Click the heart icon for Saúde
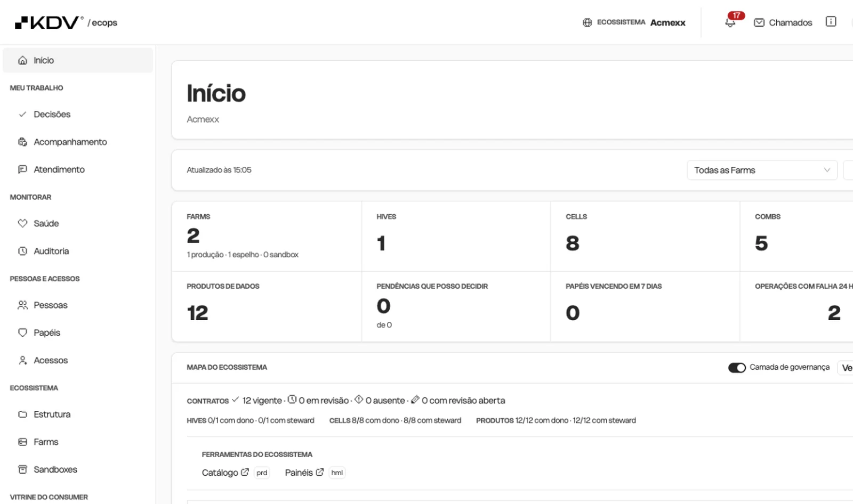Viewport: 853px width, 504px height. pyautogui.click(x=22, y=223)
